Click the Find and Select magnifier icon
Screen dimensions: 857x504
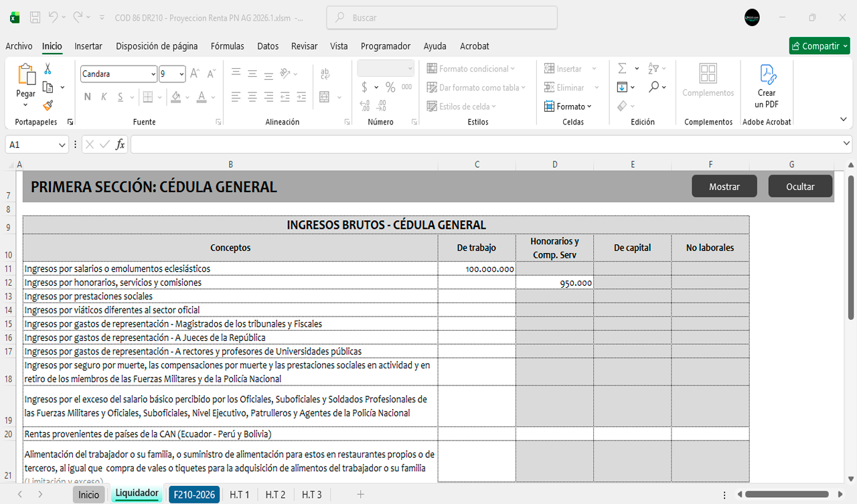click(x=654, y=87)
